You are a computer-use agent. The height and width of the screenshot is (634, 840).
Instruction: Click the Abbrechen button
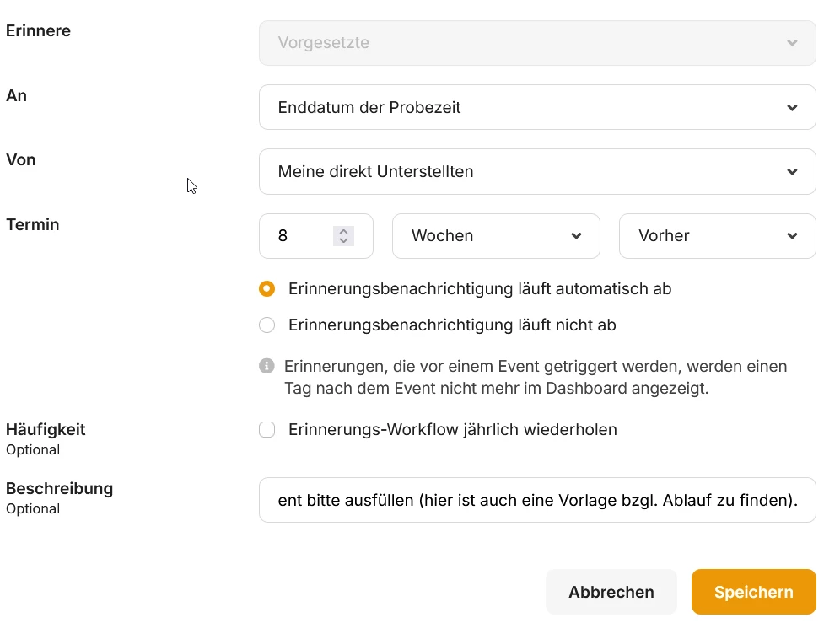(611, 592)
